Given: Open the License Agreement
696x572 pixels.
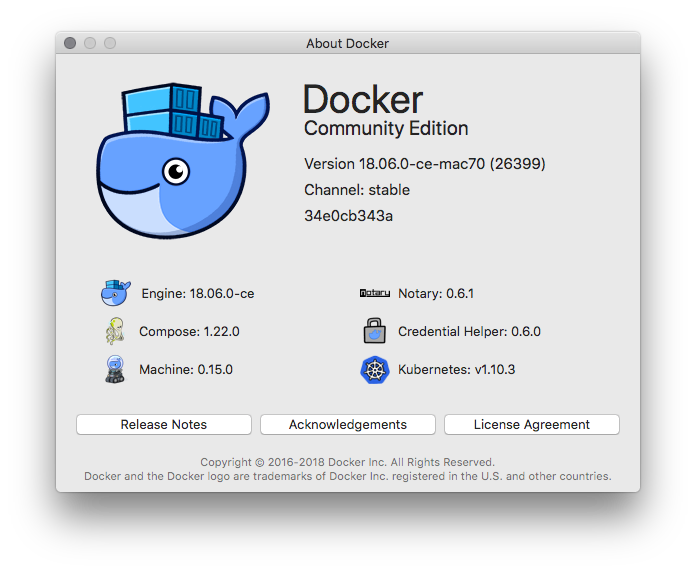Looking at the screenshot, I should [532, 425].
